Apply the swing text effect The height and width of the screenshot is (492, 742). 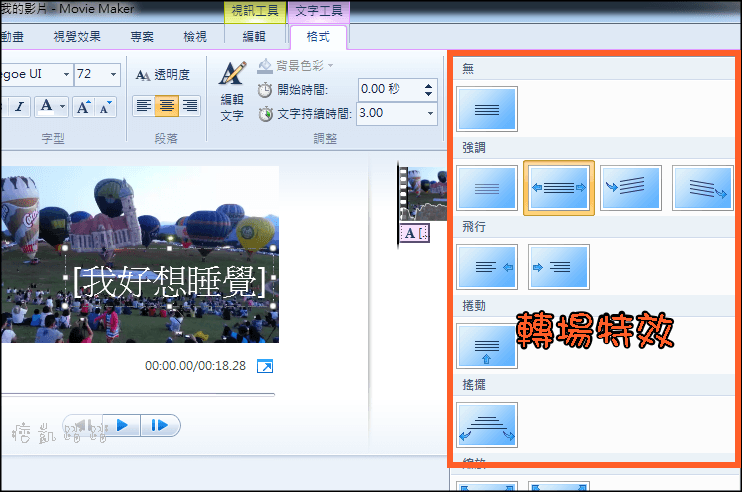487,425
